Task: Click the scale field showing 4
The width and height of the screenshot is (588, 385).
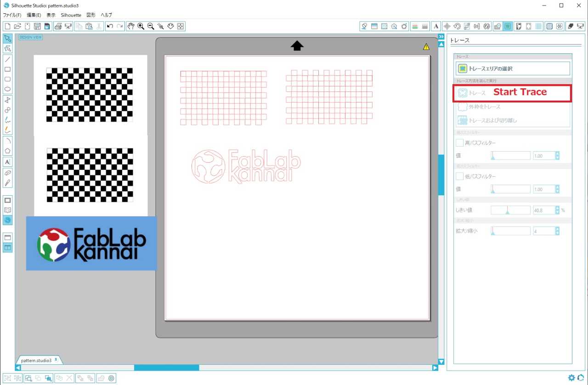Action: point(544,231)
